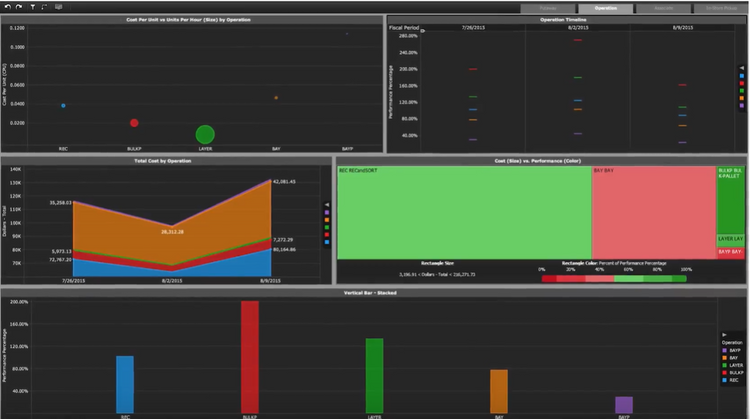Click the redo arrow in top toolbar

coord(18,7)
